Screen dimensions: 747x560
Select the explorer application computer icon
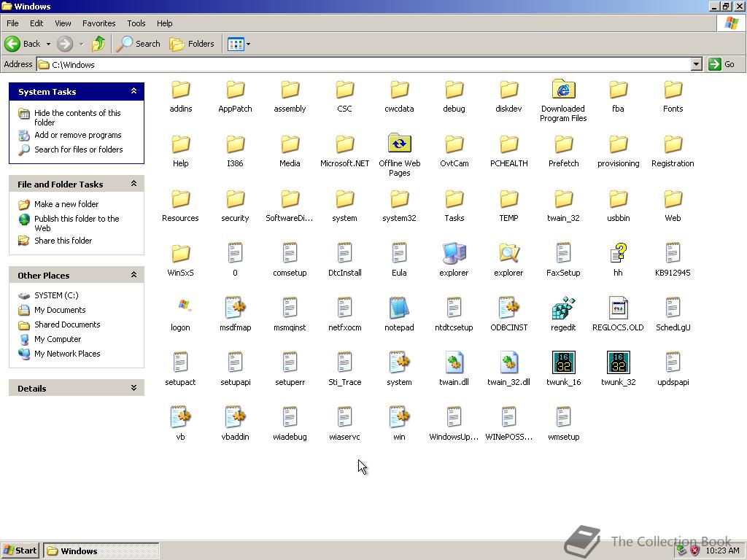pos(454,253)
